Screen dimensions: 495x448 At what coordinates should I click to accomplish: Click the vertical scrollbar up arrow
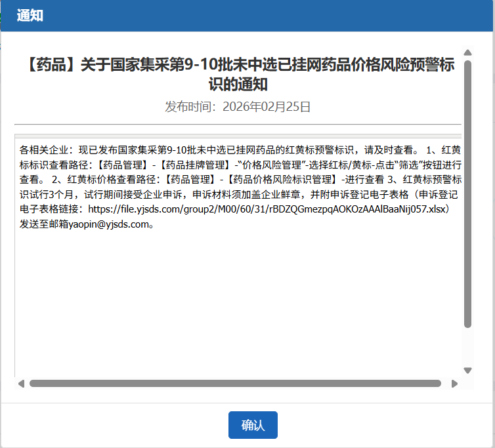pos(467,52)
